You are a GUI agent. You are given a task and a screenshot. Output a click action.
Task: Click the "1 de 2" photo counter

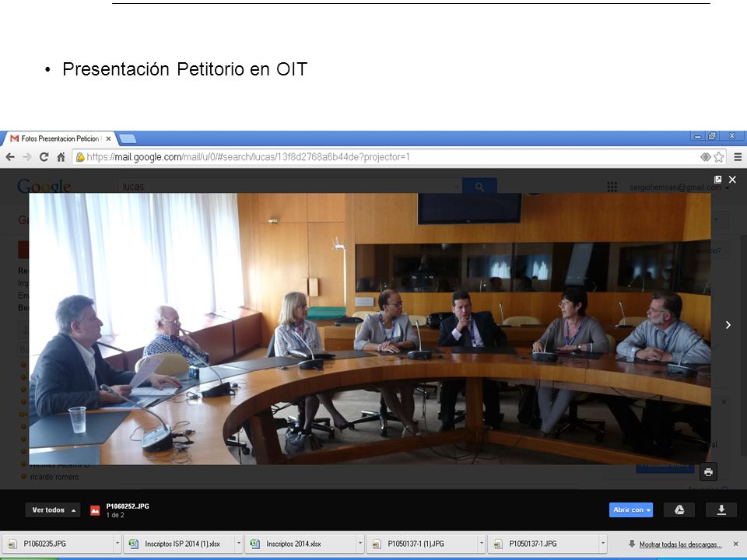(x=115, y=515)
